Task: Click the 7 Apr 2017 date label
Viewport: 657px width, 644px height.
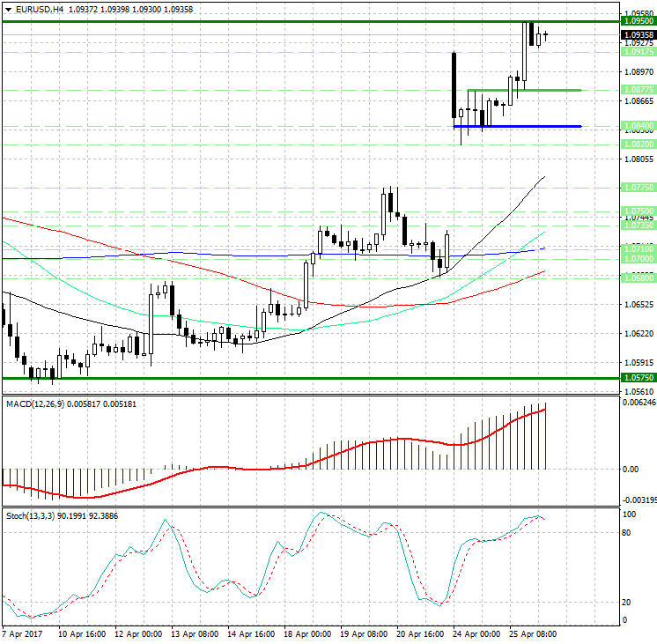Action: tap(23, 634)
